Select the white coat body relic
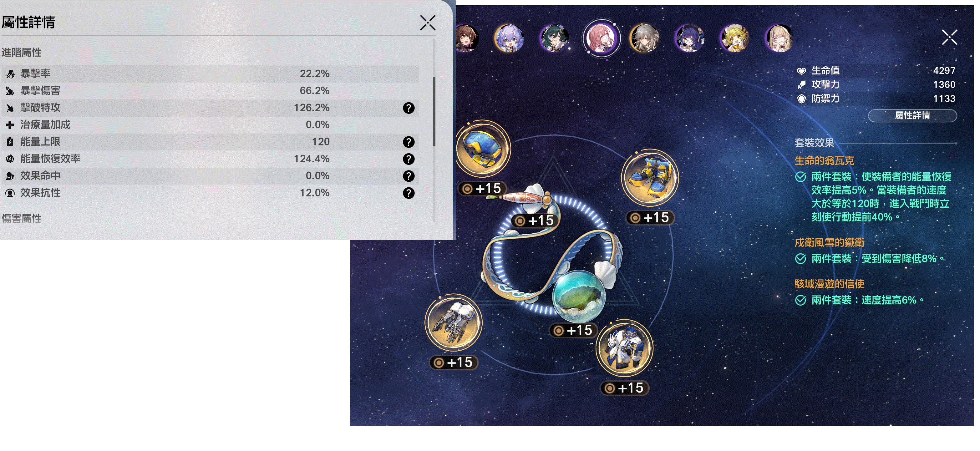The width and height of the screenshot is (980, 451). point(624,349)
